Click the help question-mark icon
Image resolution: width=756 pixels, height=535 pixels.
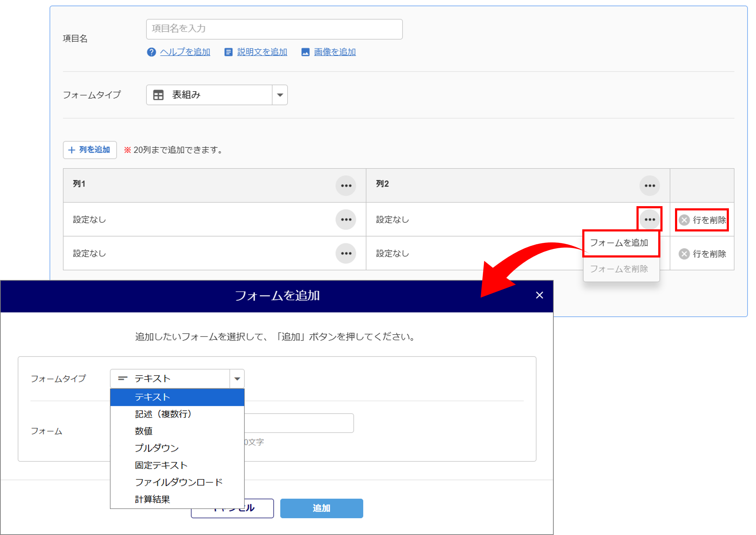click(x=151, y=52)
